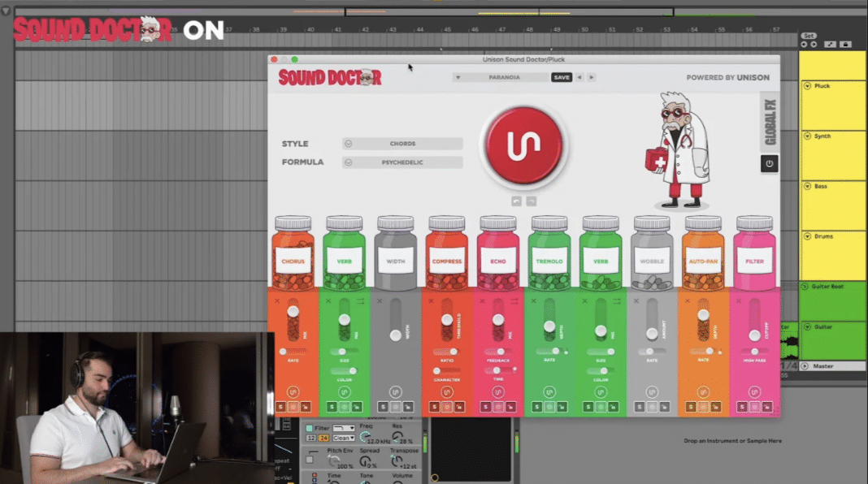Remove the Tremolo module with its X

[534, 301]
